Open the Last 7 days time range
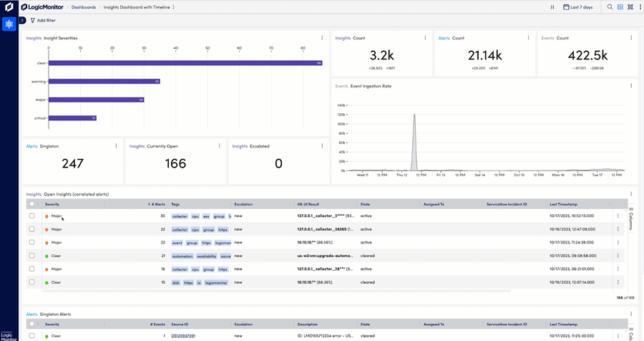Viewport: 644px width, 341px height. (578, 7)
